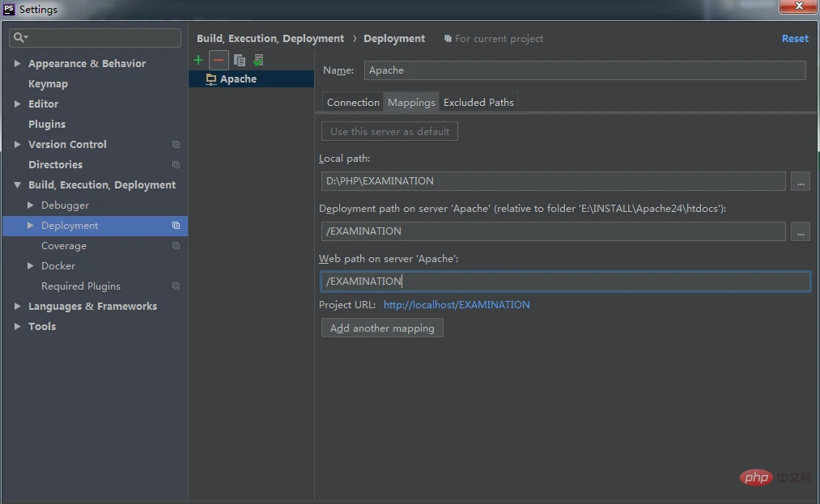820x504 pixels.
Task: Select Required Plugins in settings tree
Action: [81, 286]
